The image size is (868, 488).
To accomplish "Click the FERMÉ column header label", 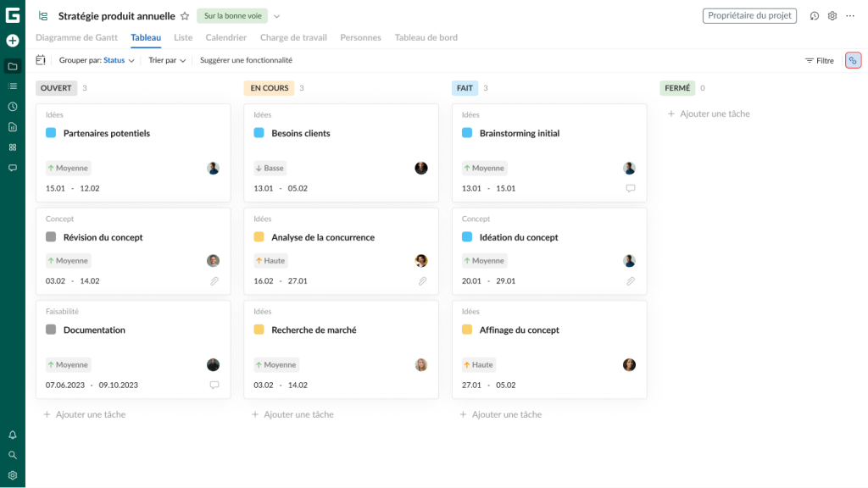I will 677,88.
